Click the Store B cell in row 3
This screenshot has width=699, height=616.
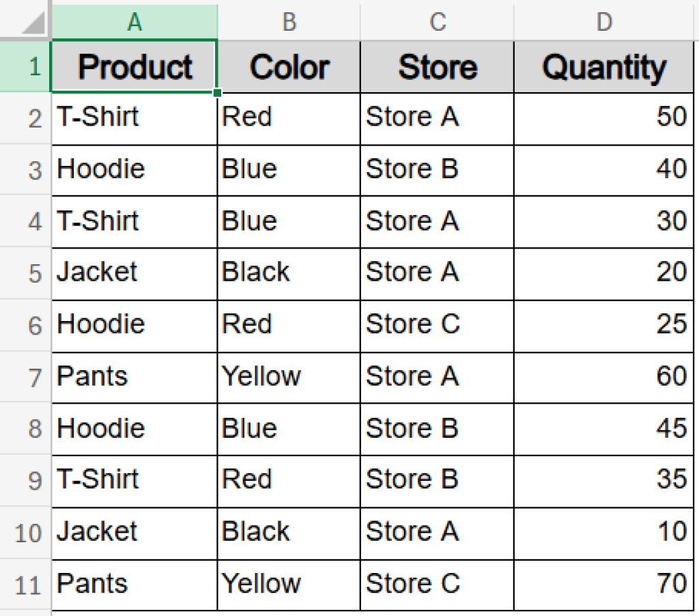click(x=436, y=170)
